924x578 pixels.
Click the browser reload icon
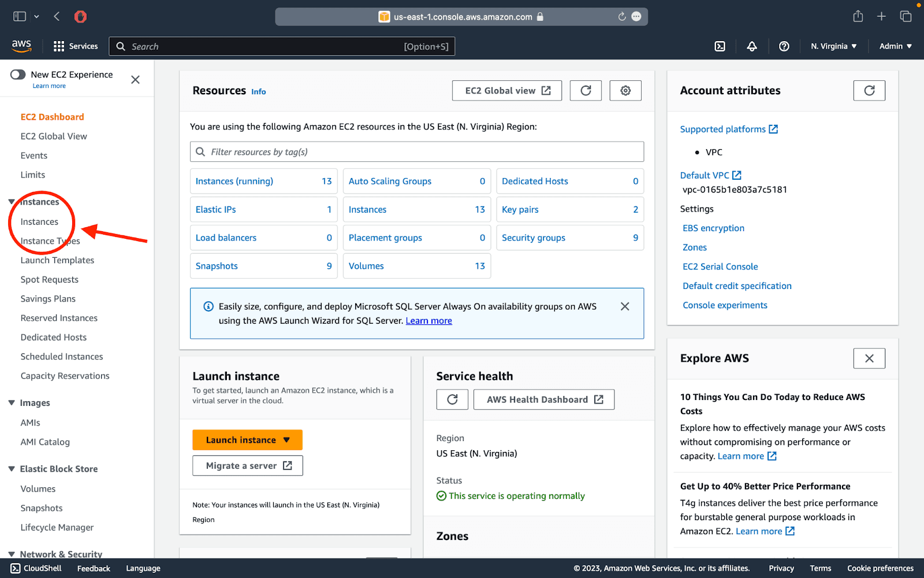tap(622, 17)
